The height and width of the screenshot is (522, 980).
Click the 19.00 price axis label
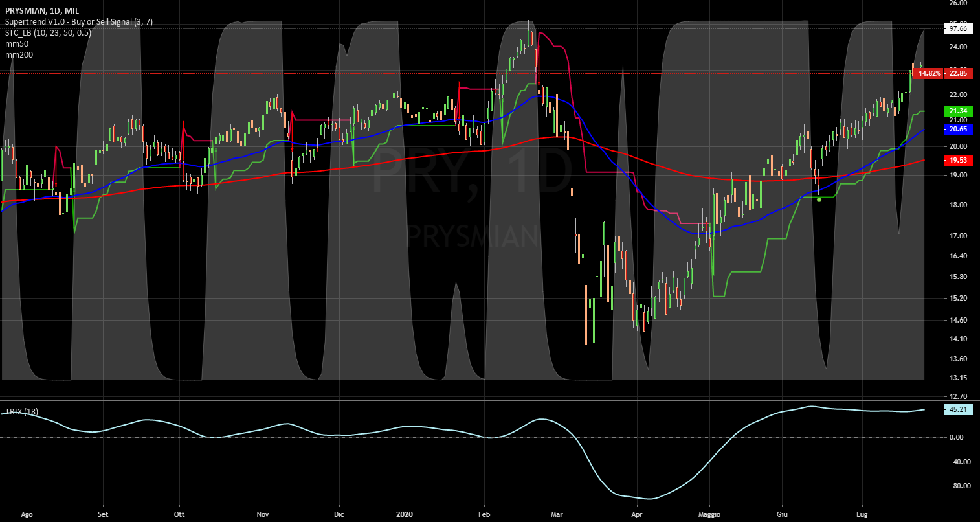[958, 175]
